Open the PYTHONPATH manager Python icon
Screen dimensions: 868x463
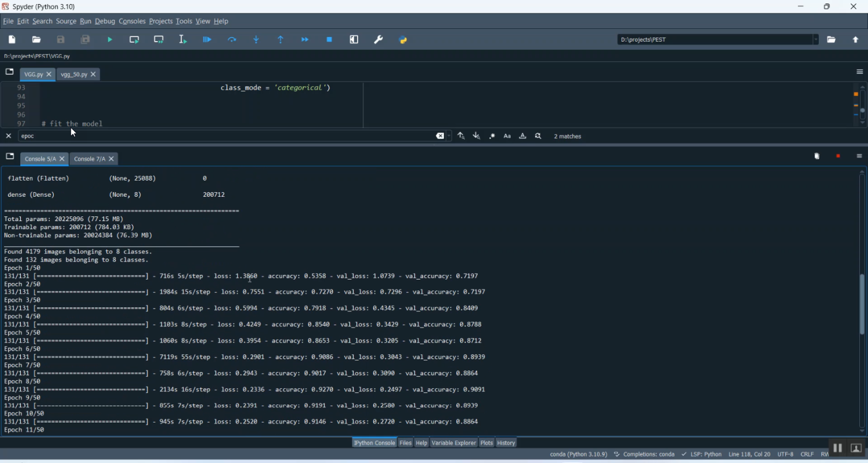coord(403,40)
